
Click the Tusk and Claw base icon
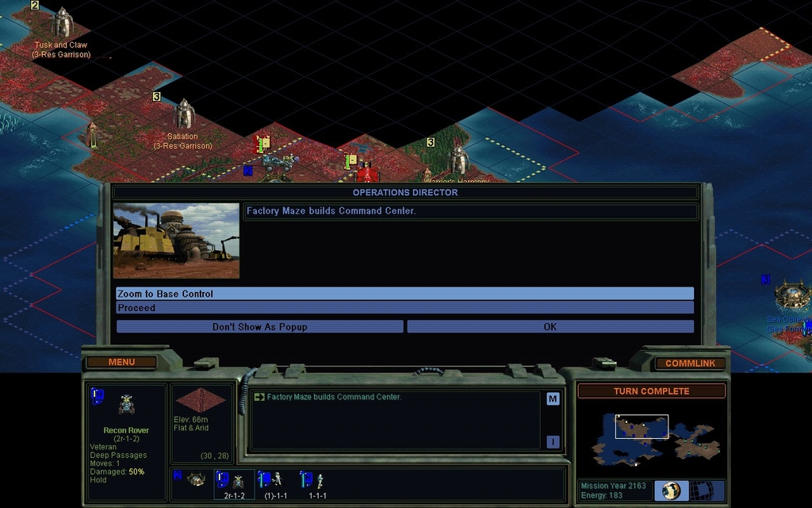click(62, 23)
